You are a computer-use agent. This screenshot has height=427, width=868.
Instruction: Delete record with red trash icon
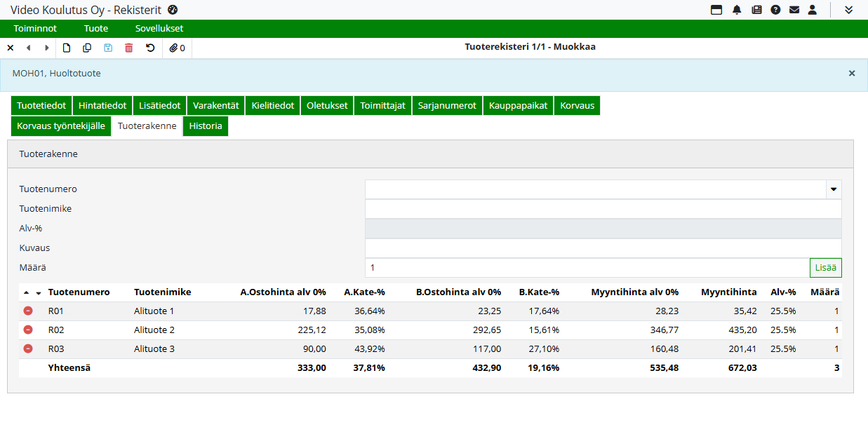[128, 48]
